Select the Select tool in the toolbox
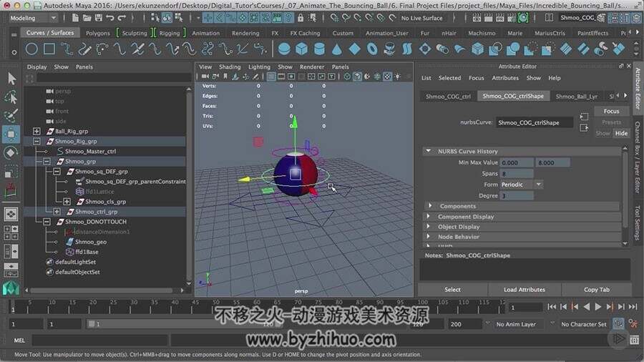This screenshot has height=362, width=644. (x=11, y=78)
